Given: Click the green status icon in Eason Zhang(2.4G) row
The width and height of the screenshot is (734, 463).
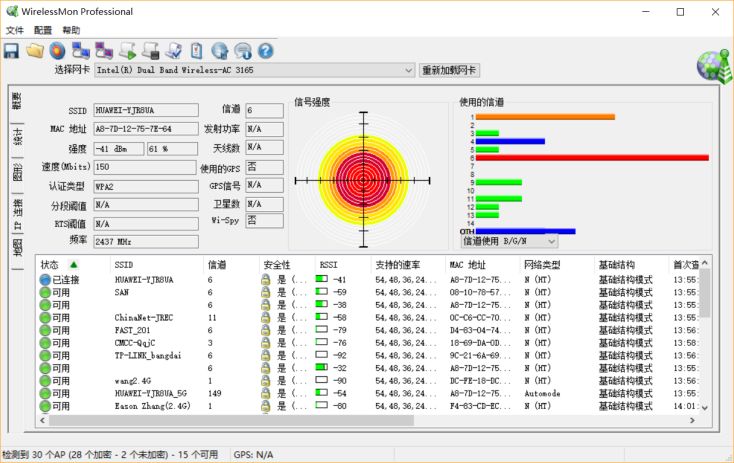Looking at the screenshot, I should [x=44, y=406].
